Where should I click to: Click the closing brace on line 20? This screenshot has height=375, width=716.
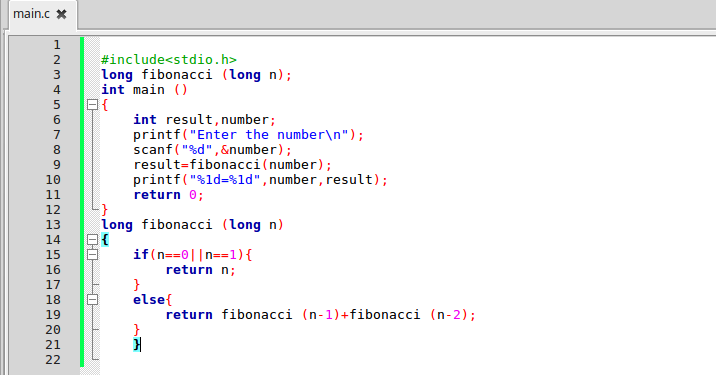[x=137, y=330]
